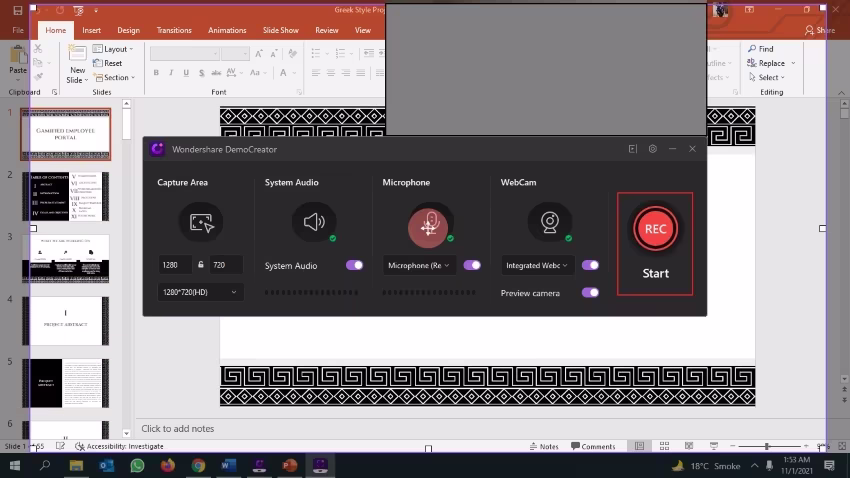Toggle text Shadow in Font group
Image resolution: width=850 pixels, height=478 pixels.
click(x=201, y=73)
